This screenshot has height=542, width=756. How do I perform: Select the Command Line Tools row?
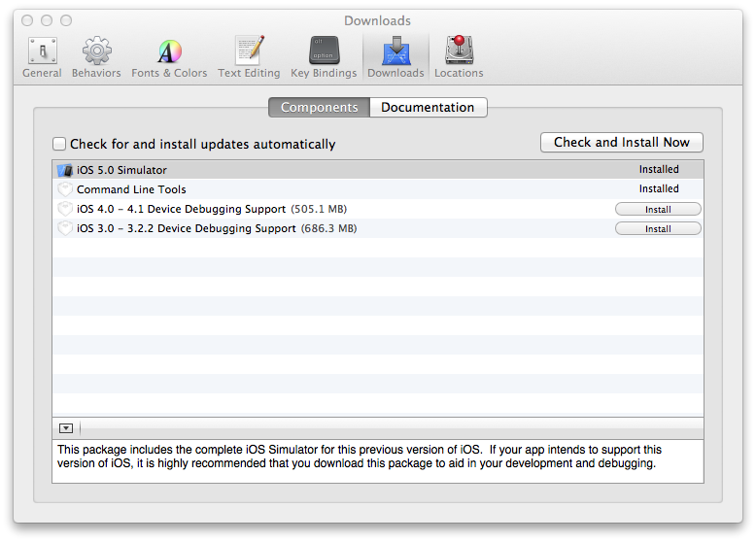pyautogui.click(x=378, y=189)
